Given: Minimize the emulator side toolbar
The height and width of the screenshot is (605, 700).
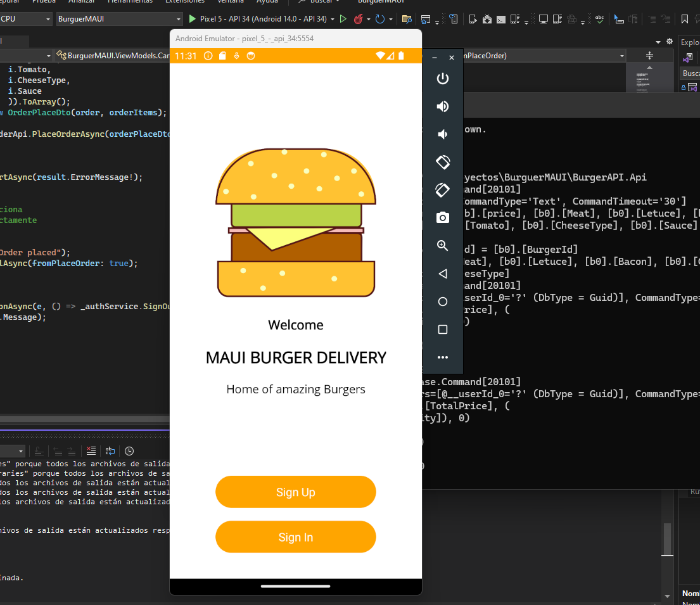Looking at the screenshot, I should (435, 58).
